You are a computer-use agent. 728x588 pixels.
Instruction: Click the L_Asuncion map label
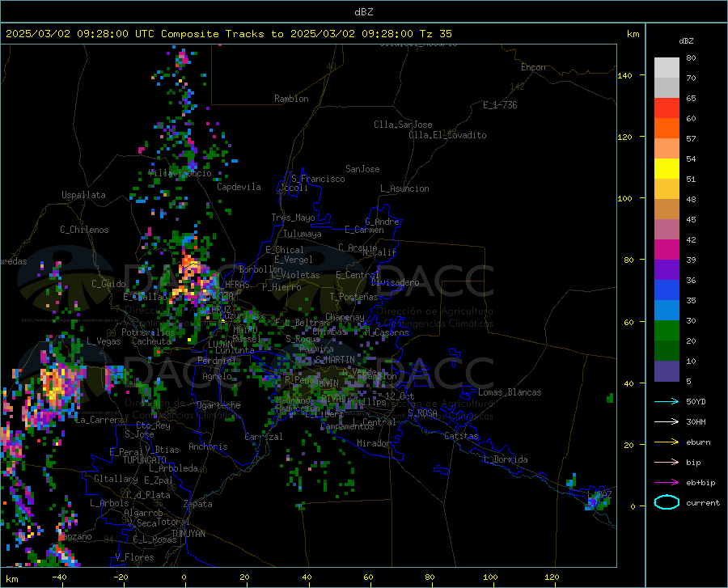click(x=404, y=188)
